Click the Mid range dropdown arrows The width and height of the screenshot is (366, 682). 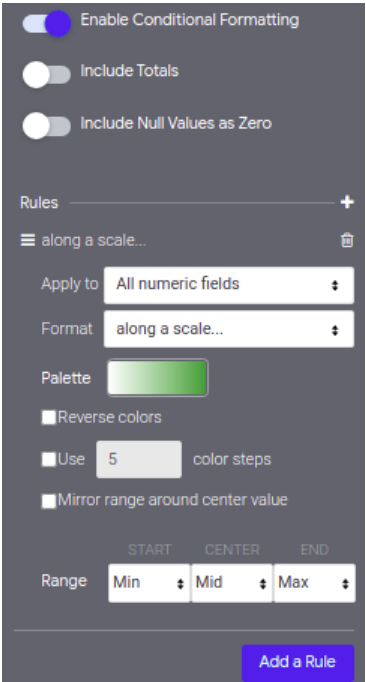click(263, 584)
